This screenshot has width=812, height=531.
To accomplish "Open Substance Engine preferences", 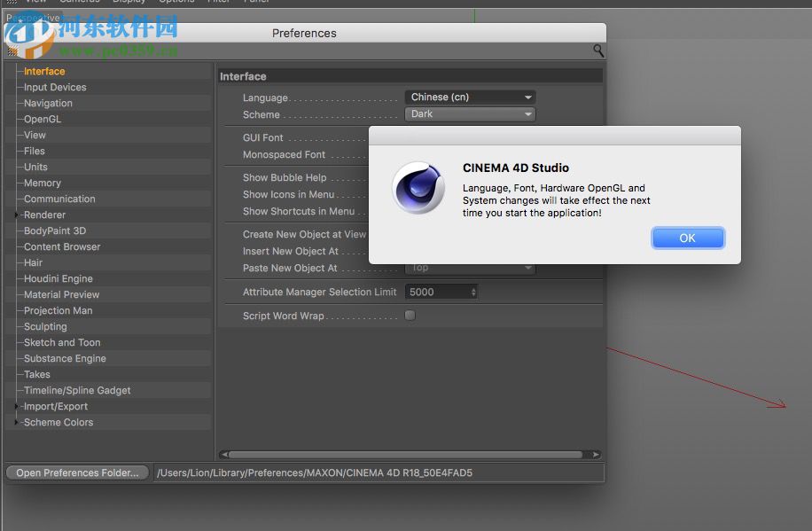I will pyautogui.click(x=64, y=358).
